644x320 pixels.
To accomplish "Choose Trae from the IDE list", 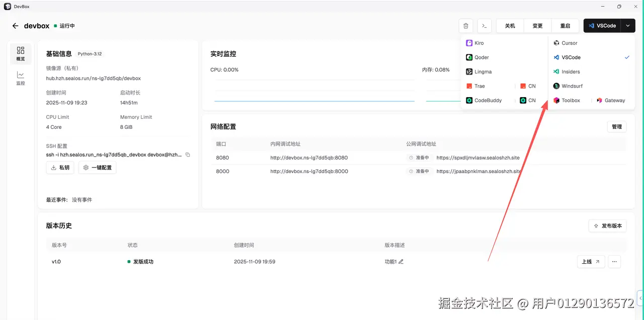I will pyautogui.click(x=479, y=86).
